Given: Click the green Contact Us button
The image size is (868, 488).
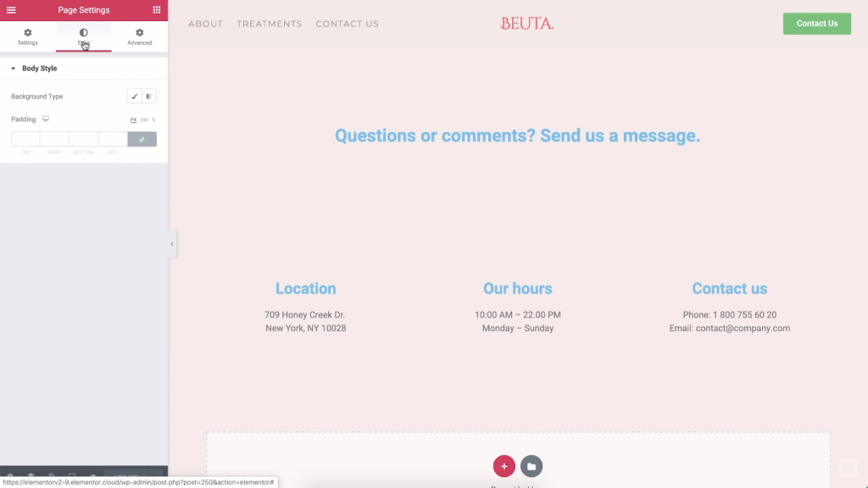Looking at the screenshot, I should click(816, 24).
